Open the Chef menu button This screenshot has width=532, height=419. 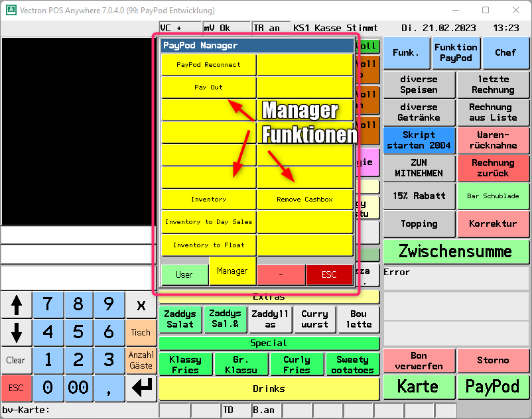point(505,52)
